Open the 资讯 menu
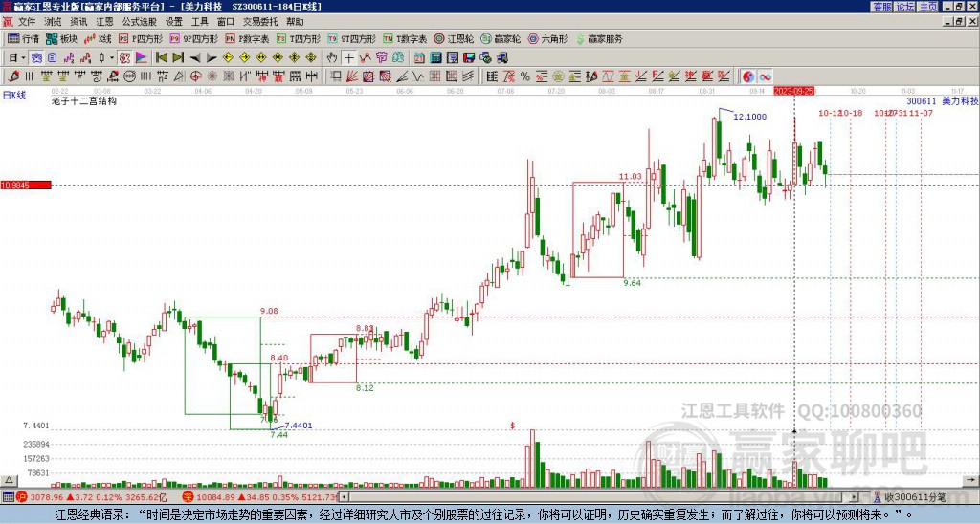The width and height of the screenshot is (980, 524). pos(78,22)
